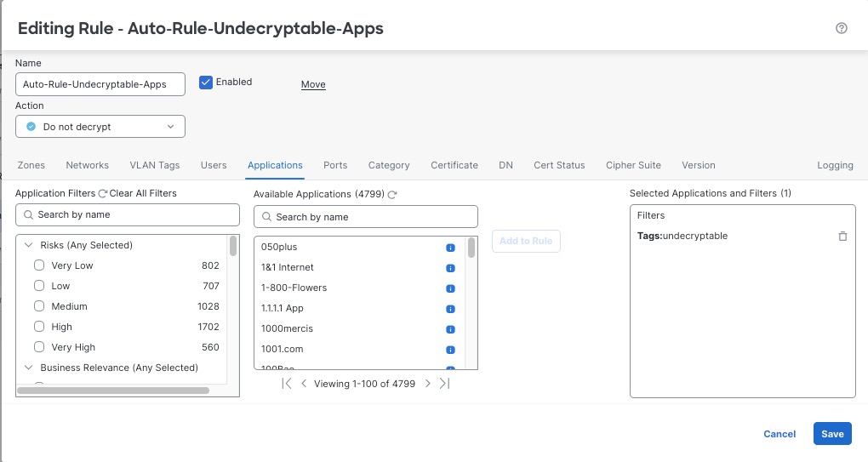Click the Clear All Filters refresh icon
This screenshot has height=462, width=868.
tap(103, 194)
